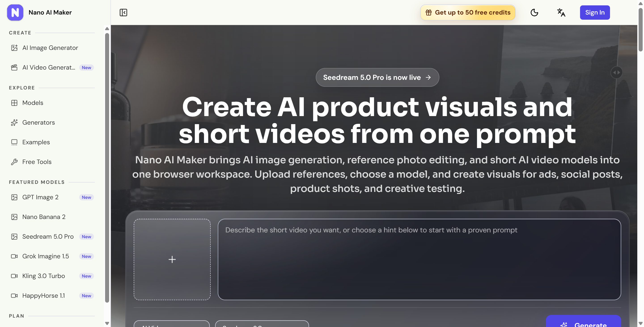644x327 pixels.
Task: Click the sidebar scroll-up arrow
Action: click(107, 29)
